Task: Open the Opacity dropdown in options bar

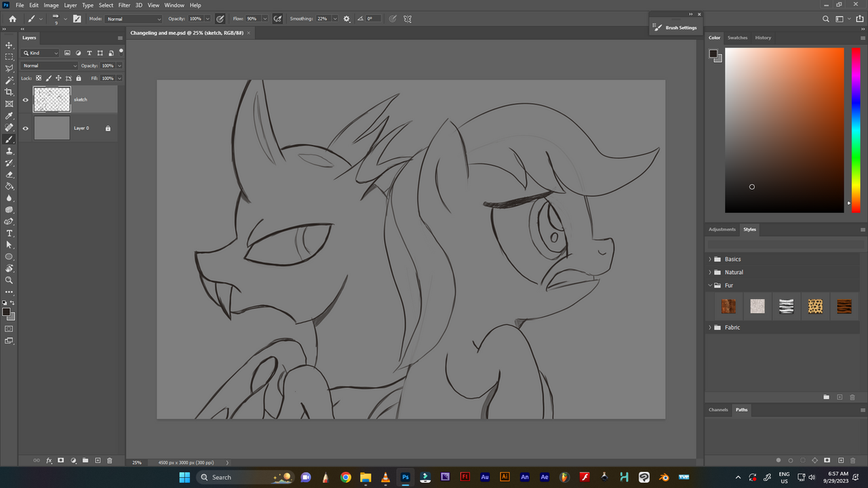Action: click(208, 19)
